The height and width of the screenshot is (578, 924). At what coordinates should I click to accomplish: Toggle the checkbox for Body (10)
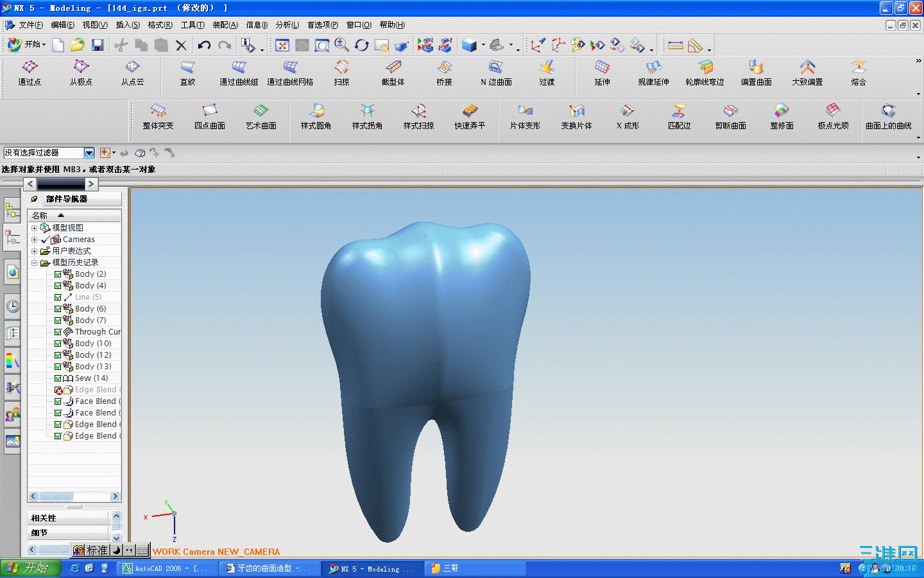tap(58, 344)
